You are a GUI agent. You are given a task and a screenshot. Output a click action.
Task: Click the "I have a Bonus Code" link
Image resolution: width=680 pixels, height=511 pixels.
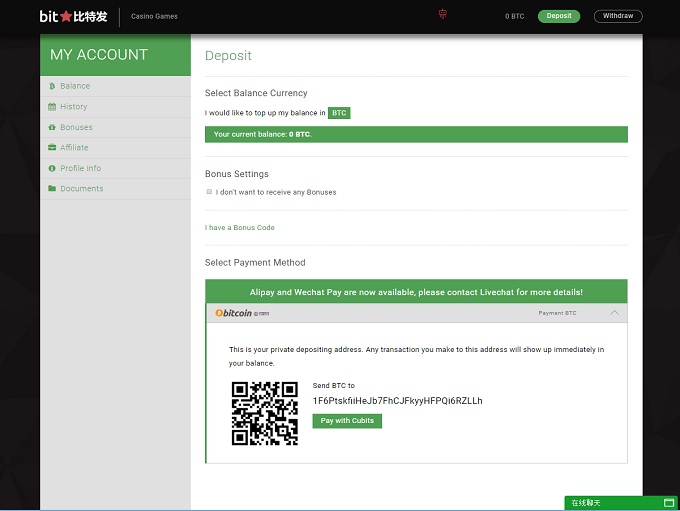[x=239, y=228]
